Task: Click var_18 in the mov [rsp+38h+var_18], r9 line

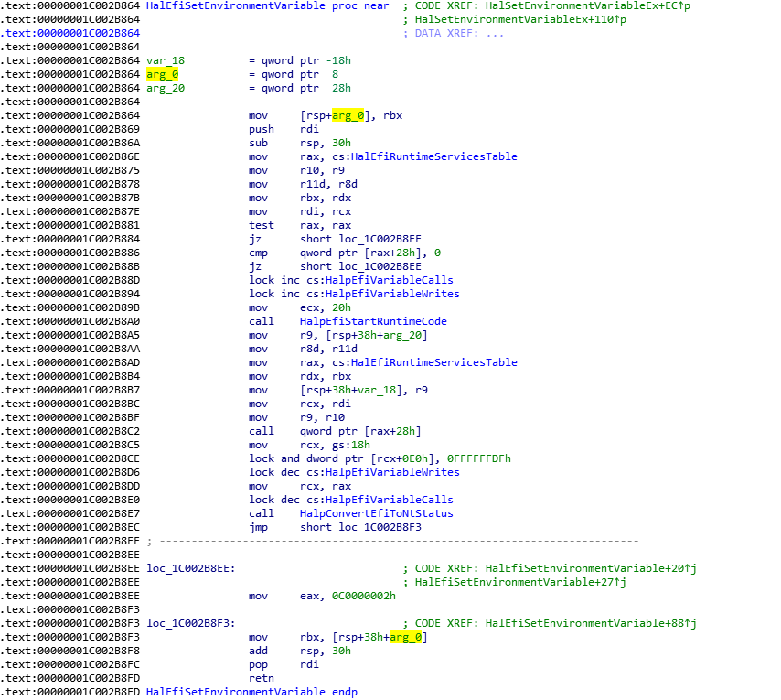Action: [377, 390]
